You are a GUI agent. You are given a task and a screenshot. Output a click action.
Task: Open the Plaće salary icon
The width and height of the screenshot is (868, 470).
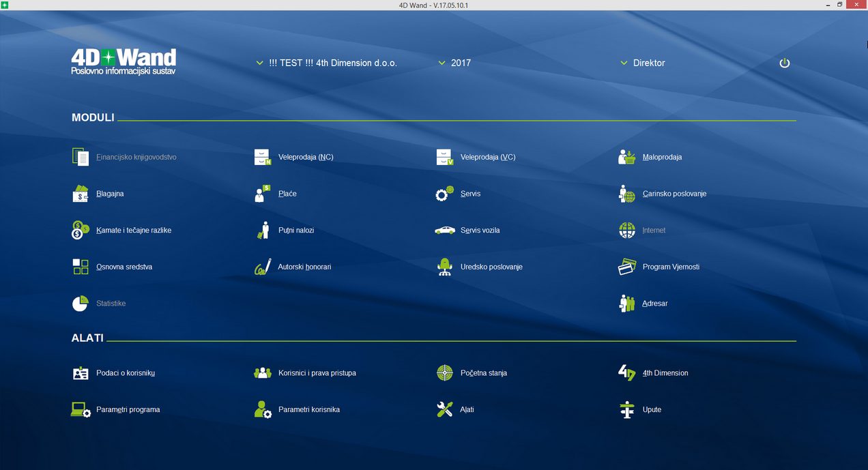[263, 194]
